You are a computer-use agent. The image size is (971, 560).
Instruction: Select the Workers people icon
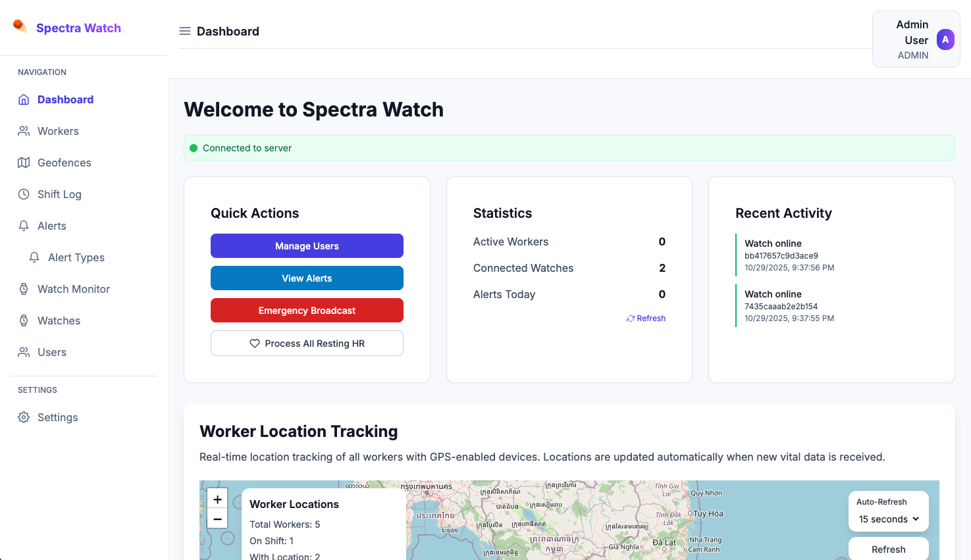[23, 131]
